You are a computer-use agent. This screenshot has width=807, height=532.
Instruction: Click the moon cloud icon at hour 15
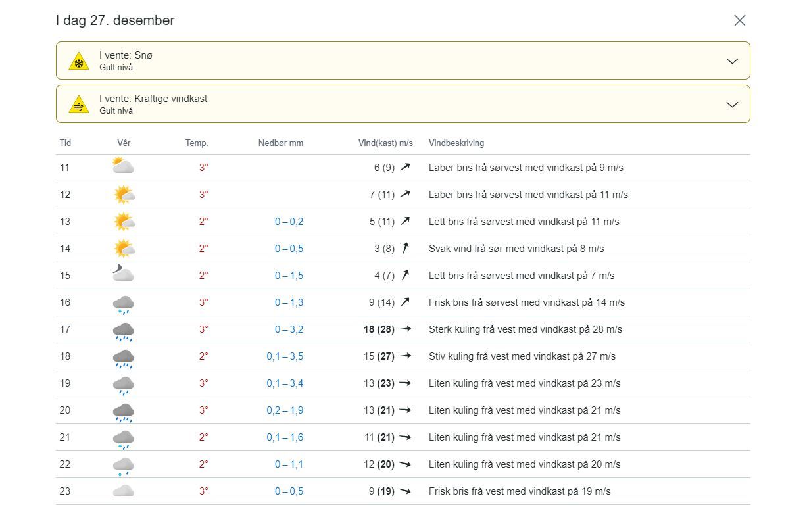pyautogui.click(x=123, y=274)
